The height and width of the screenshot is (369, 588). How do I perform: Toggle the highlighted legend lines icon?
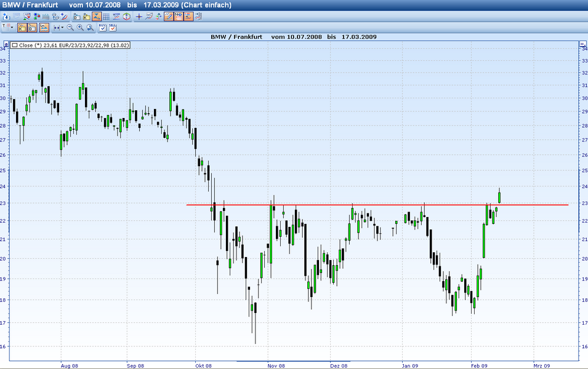[188, 17]
